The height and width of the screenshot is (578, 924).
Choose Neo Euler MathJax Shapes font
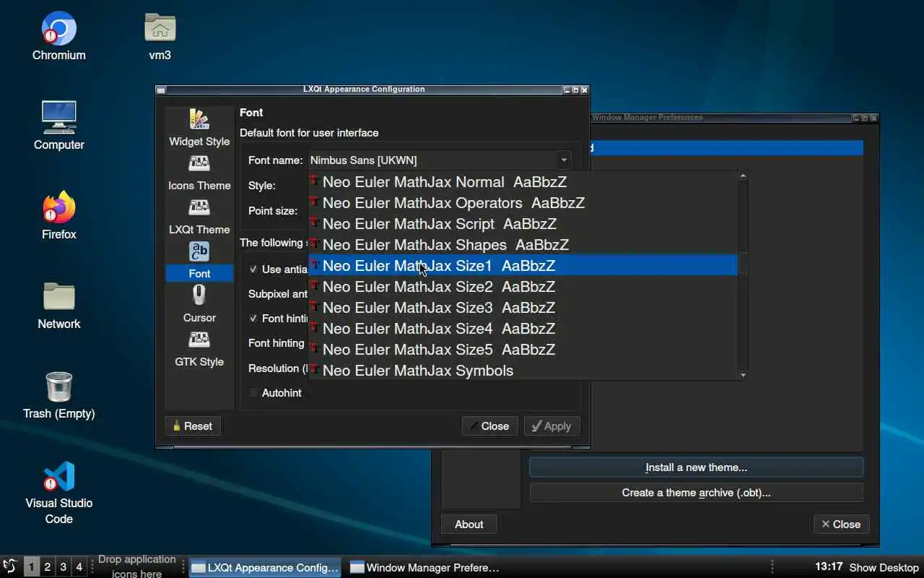click(x=523, y=245)
